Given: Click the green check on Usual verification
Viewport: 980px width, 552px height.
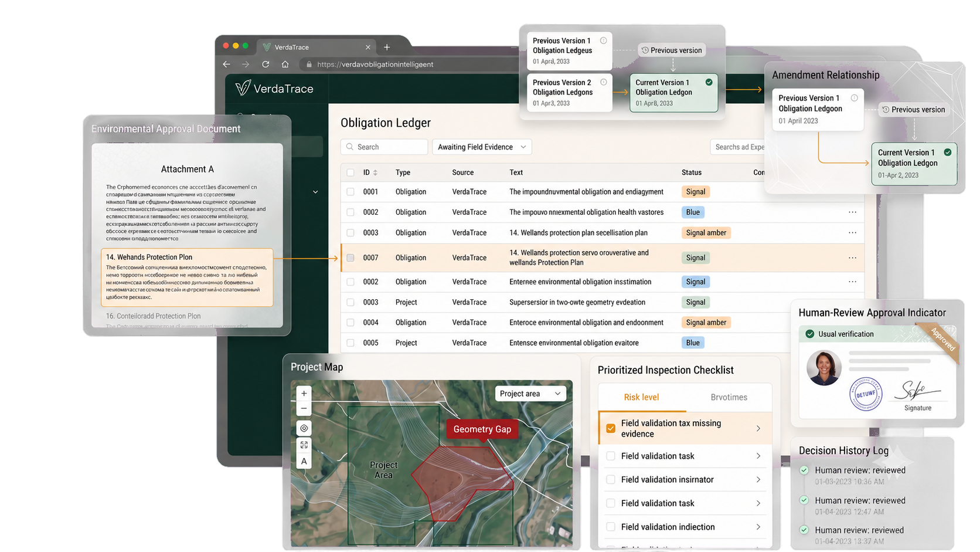Looking at the screenshot, I should pyautogui.click(x=809, y=334).
